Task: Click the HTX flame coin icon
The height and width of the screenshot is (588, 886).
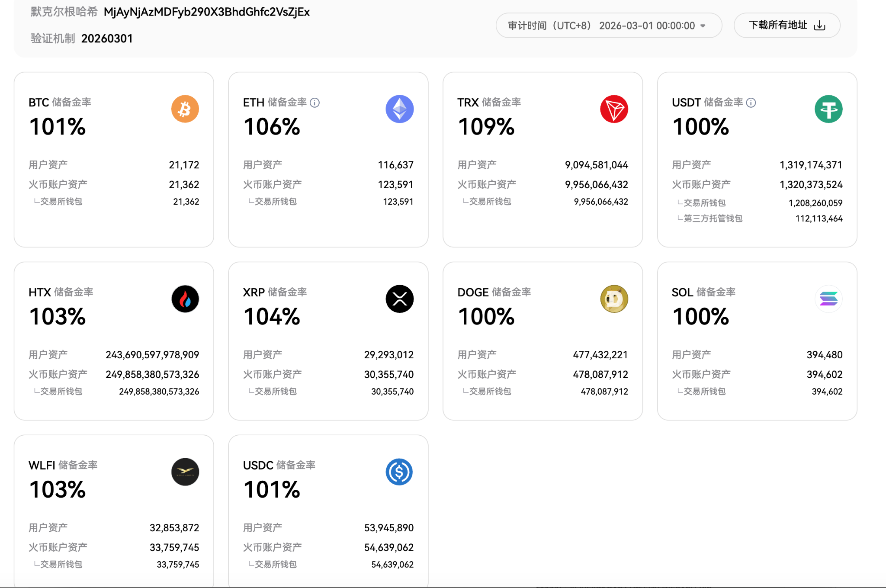Action: click(x=185, y=299)
